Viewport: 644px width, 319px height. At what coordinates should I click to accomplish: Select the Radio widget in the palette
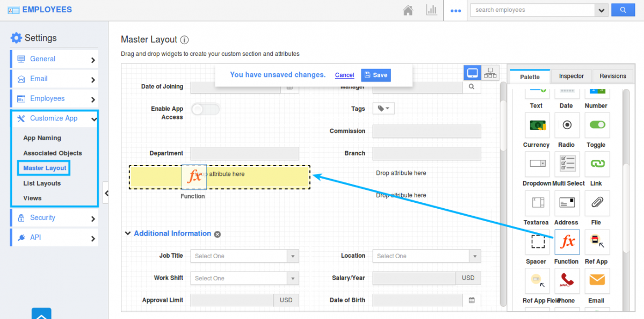[x=567, y=125]
